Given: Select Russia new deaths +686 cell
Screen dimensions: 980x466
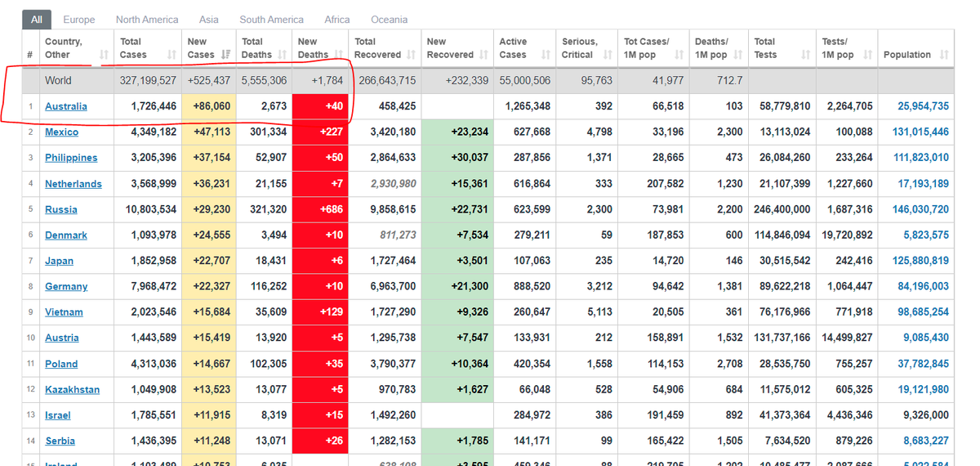Looking at the screenshot, I should pos(320,209).
